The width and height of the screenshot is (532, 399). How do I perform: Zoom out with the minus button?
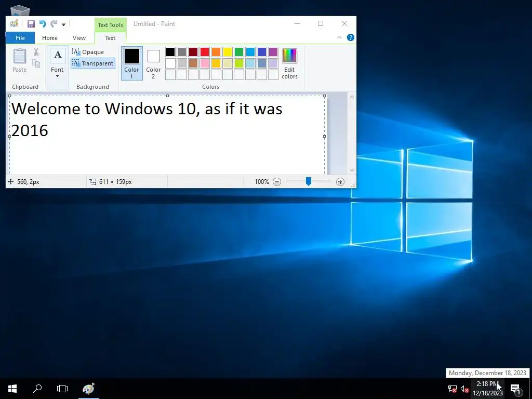(x=277, y=182)
